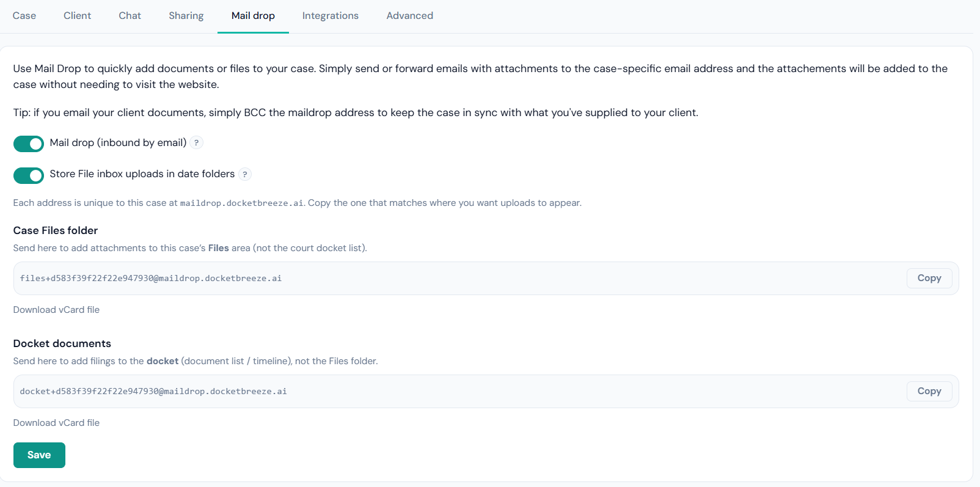Switch to the Case tab
Image resolution: width=980 pixels, height=487 pixels.
click(x=24, y=16)
